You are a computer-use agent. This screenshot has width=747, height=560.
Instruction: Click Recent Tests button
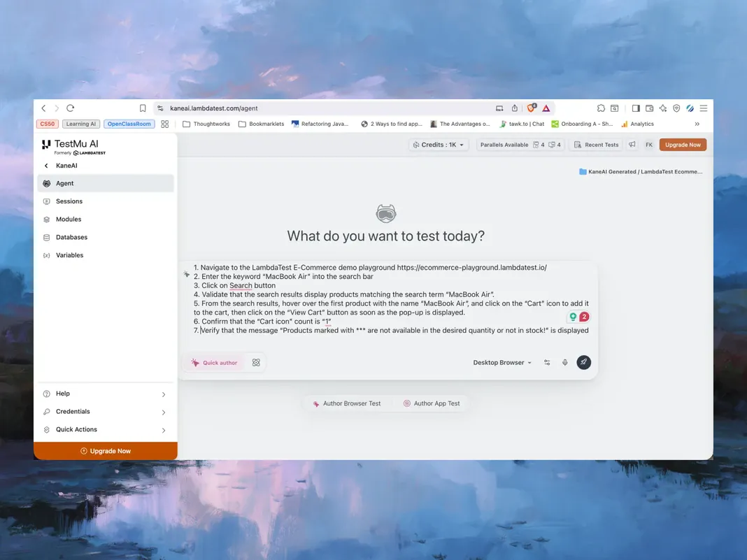tap(596, 145)
